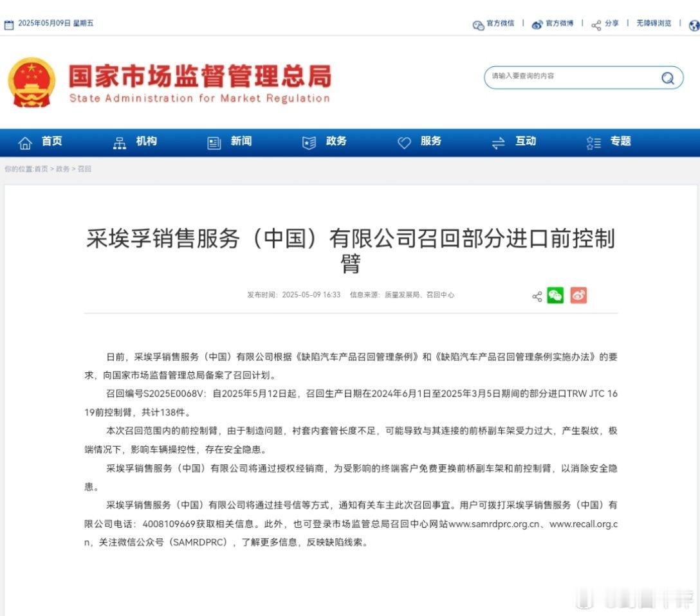The image size is (700, 616).
Task: Open the 专题 navigation tab
Action: pyautogui.click(x=620, y=141)
